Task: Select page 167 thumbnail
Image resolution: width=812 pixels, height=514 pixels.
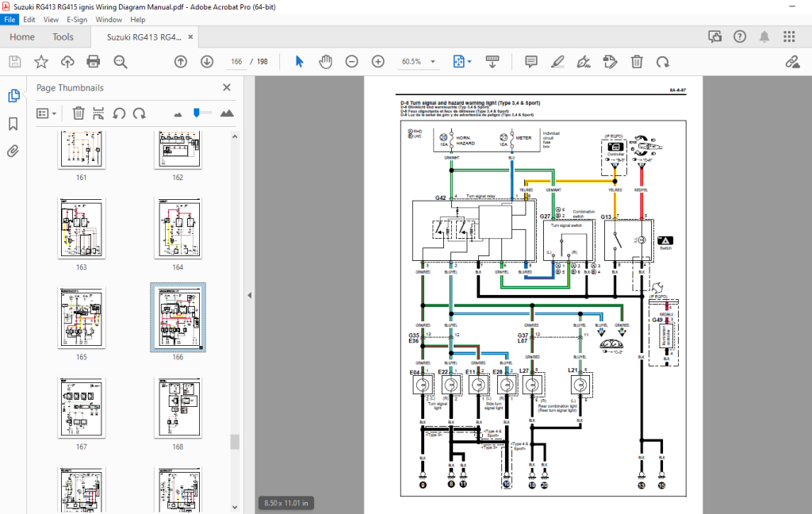Action: (82, 407)
